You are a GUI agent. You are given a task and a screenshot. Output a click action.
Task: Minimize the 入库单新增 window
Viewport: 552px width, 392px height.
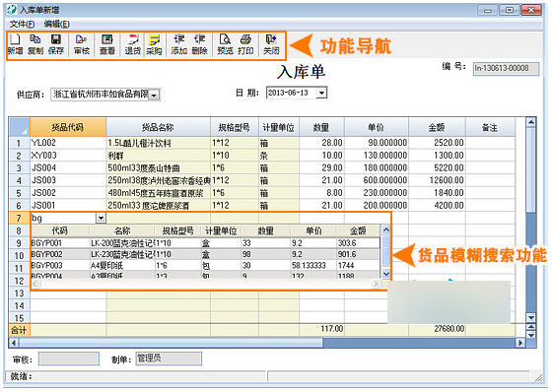point(488,10)
